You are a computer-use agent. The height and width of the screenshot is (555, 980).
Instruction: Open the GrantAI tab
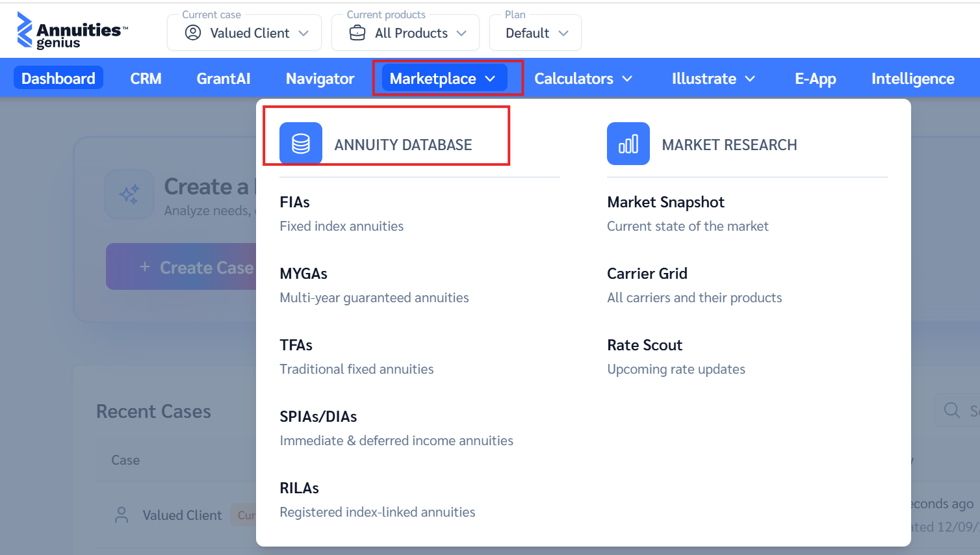(x=224, y=79)
